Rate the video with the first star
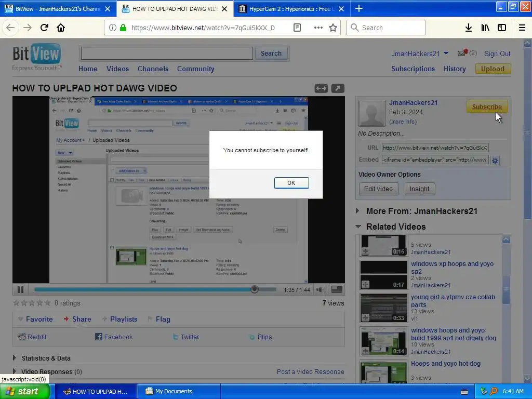Image resolution: width=532 pixels, height=399 pixels. (16, 303)
